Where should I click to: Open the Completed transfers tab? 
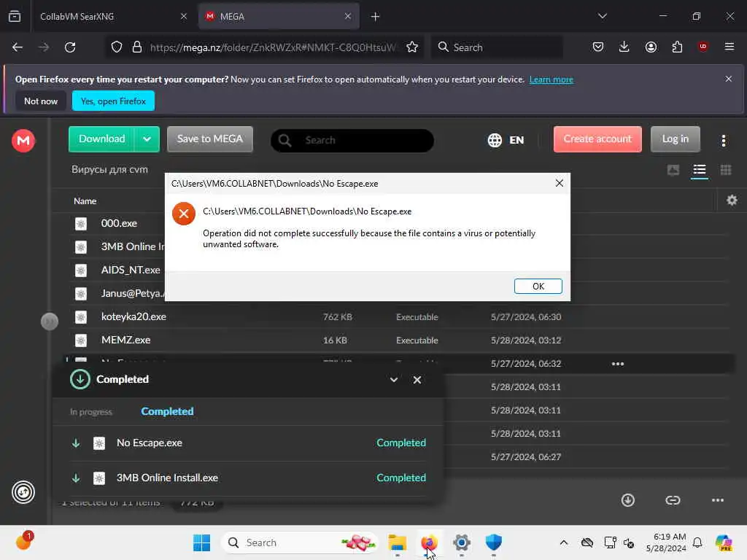point(167,411)
